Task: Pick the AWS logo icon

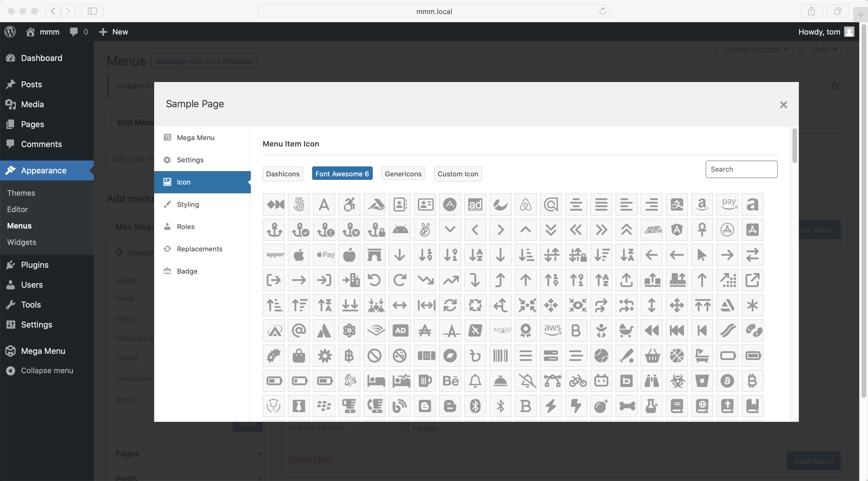Action: (551, 330)
